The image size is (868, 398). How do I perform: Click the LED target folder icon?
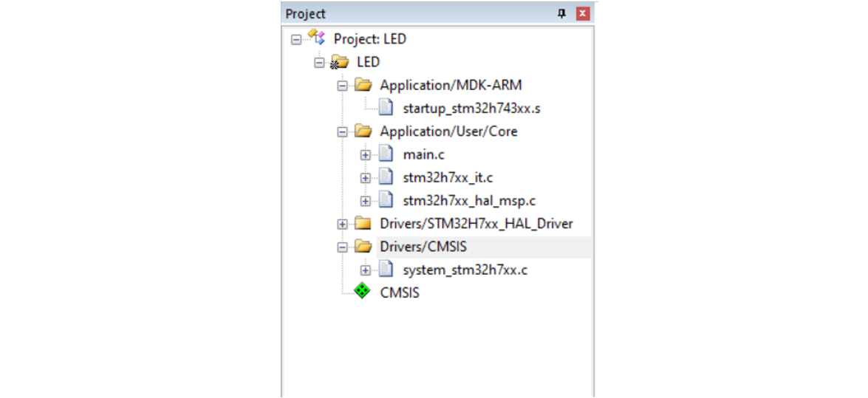coord(339,62)
